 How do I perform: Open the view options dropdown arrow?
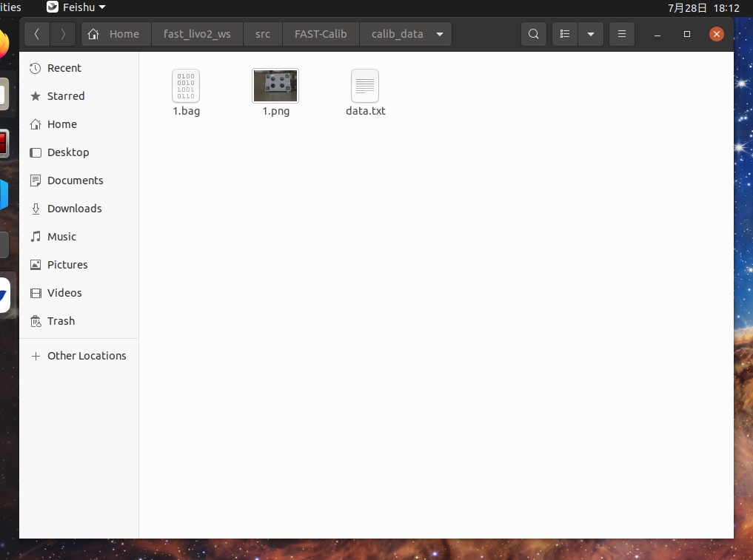tap(590, 34)
